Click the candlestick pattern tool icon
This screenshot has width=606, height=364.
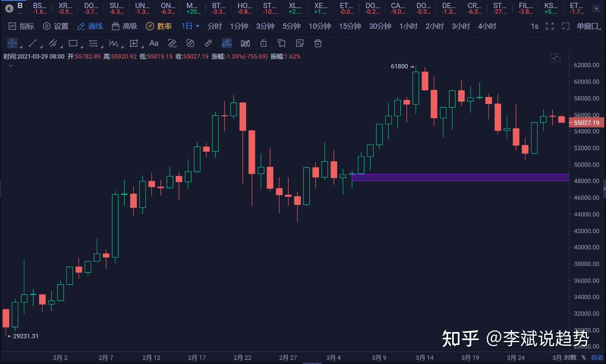245,43
